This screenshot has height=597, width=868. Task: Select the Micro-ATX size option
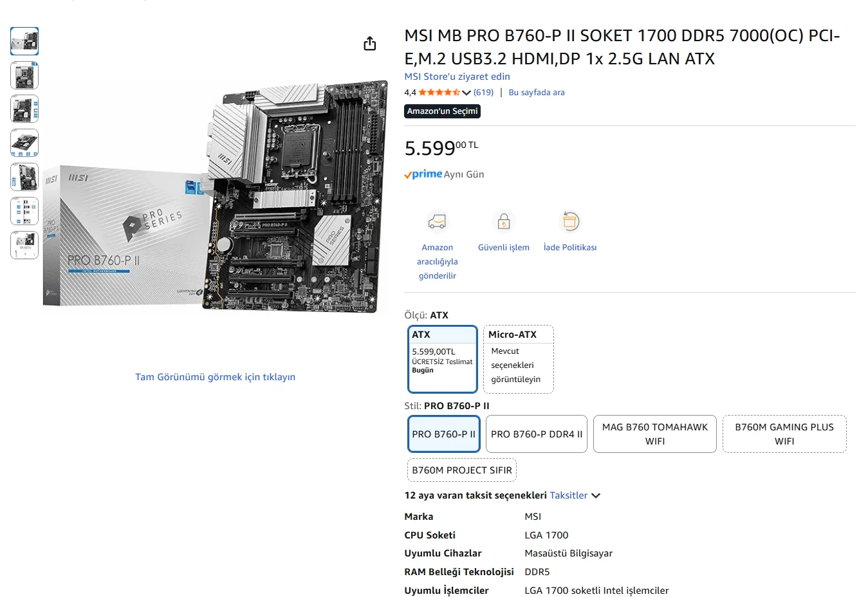pyautogui.click(x=519, y=359)
